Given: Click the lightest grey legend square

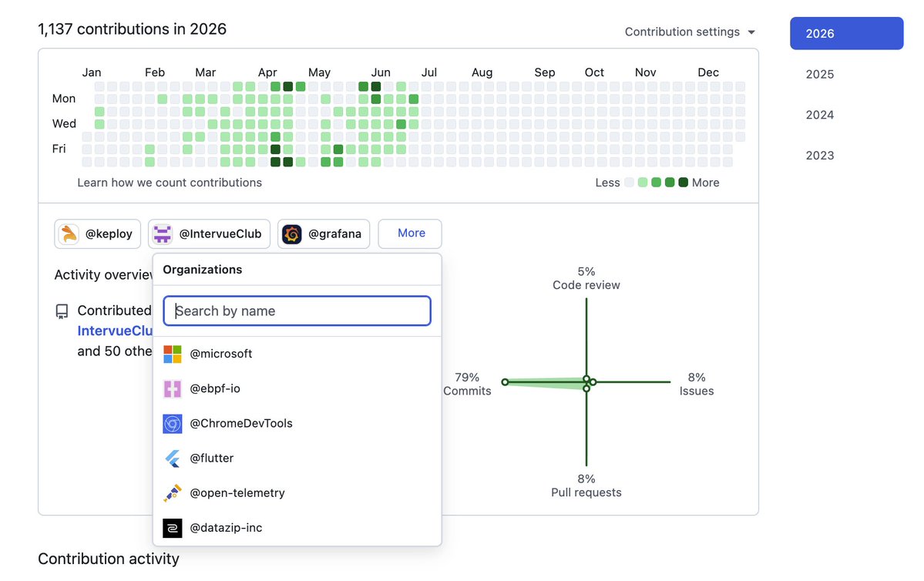Looking at the screenshot, I should (x=629, y=183).
